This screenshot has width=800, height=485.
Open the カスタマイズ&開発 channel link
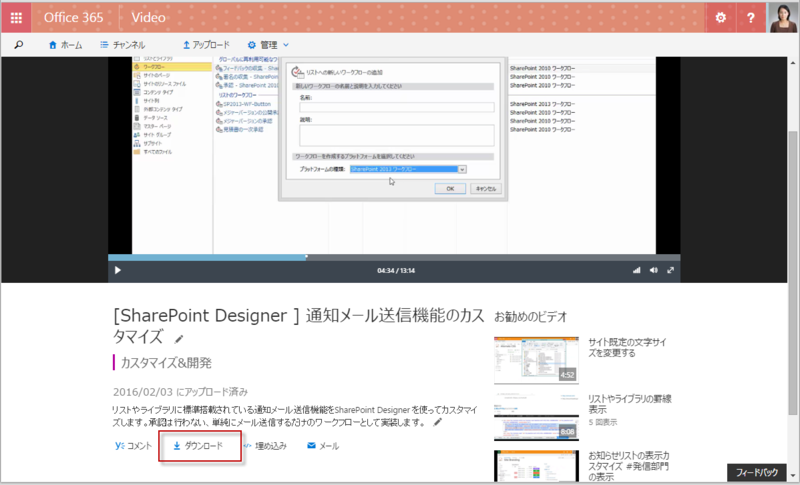click(166, 362)
